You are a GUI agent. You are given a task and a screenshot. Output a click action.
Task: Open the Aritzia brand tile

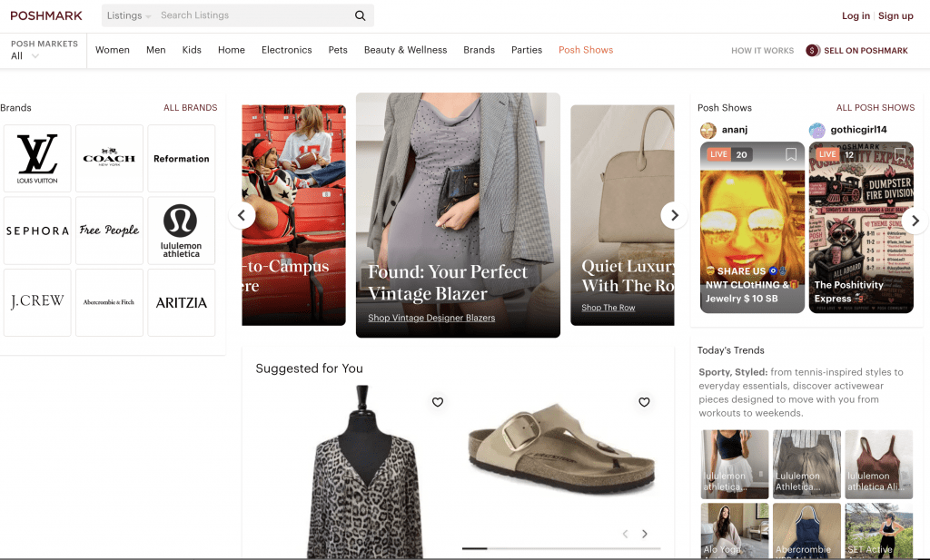pos(182,302)
